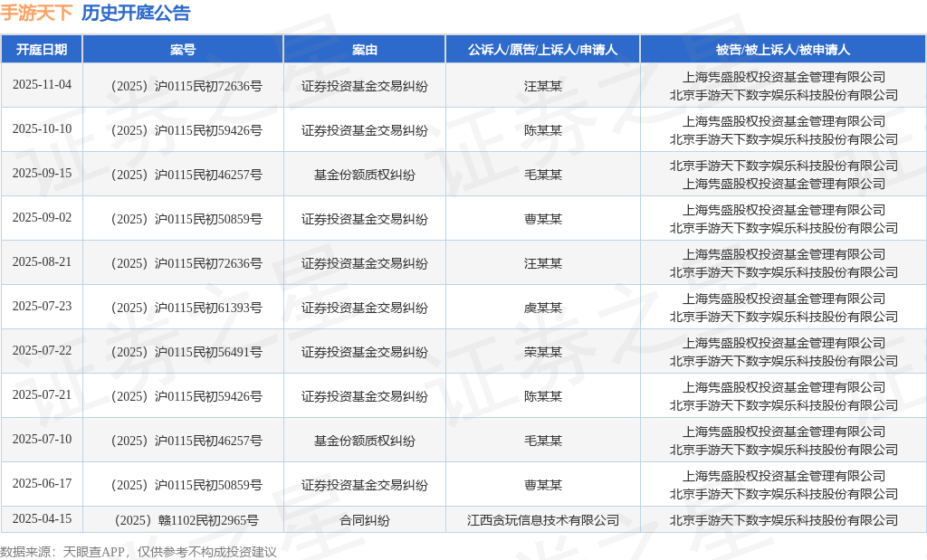Click plaintiff 曹某某 in the 2025-06-17 row
Screen dimensions: 927x560
[543, 485]
